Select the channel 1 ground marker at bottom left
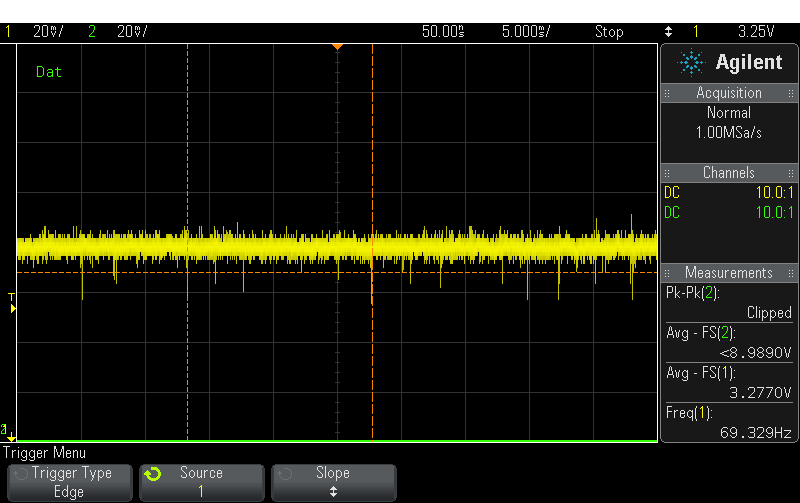 tap(8, 432)
